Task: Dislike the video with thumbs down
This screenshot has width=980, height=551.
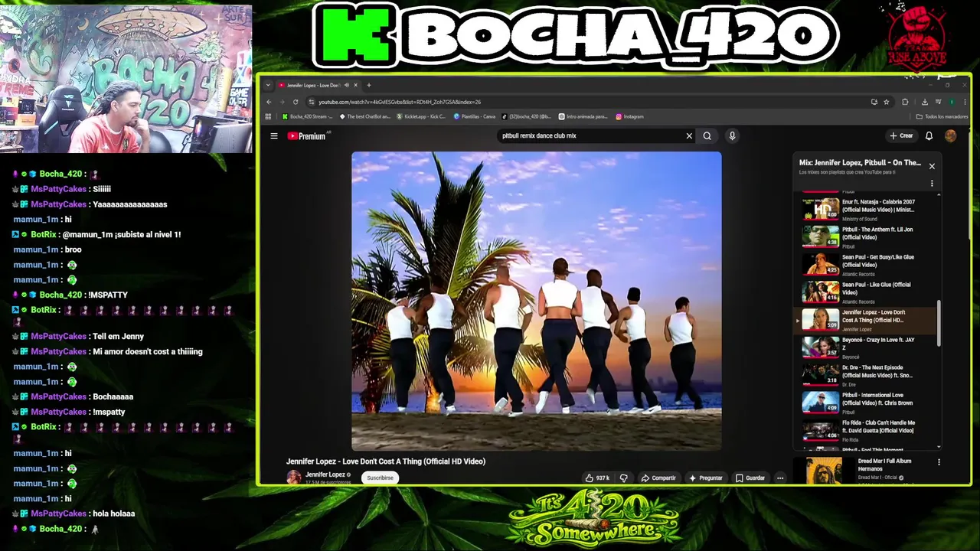Action: [623, 478]
